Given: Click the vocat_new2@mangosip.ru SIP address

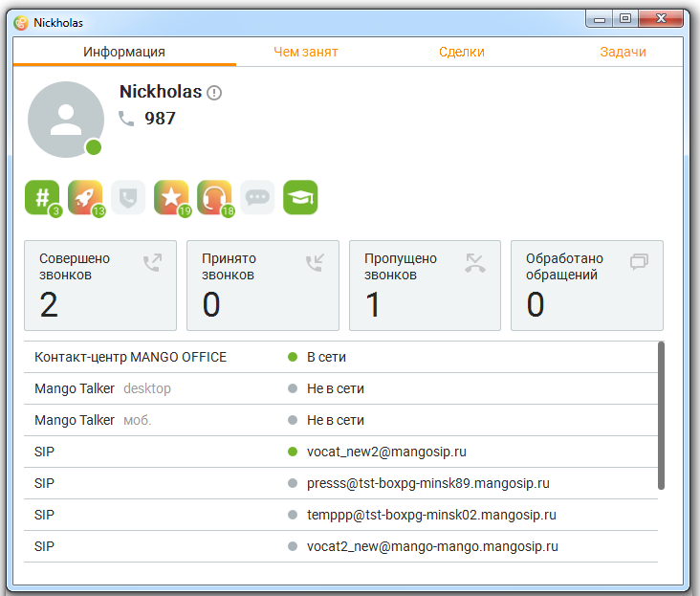Looking at the screenshot, I should pyautogui.click(x=386, y=452).
